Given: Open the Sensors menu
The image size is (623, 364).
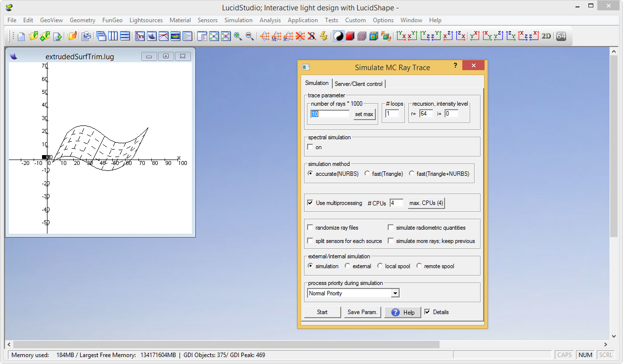Looking at the screenshot, I should pyautogui.click(x=208, y=20).
